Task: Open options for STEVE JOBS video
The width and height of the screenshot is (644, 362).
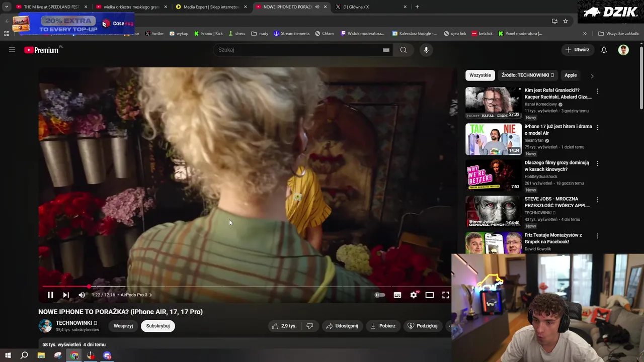Action: (598, 200)
